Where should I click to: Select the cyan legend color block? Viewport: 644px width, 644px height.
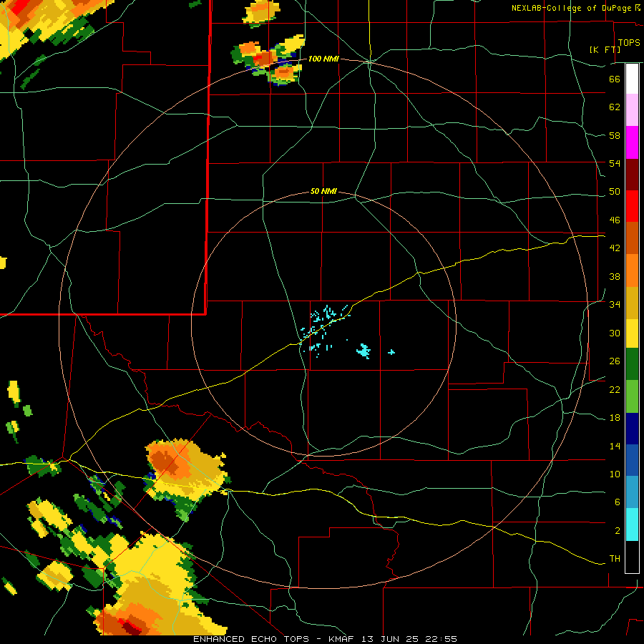(632, 525)
